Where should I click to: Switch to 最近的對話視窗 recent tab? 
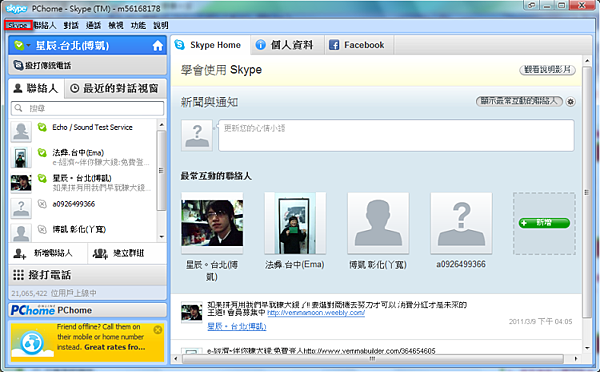point(115,88)
